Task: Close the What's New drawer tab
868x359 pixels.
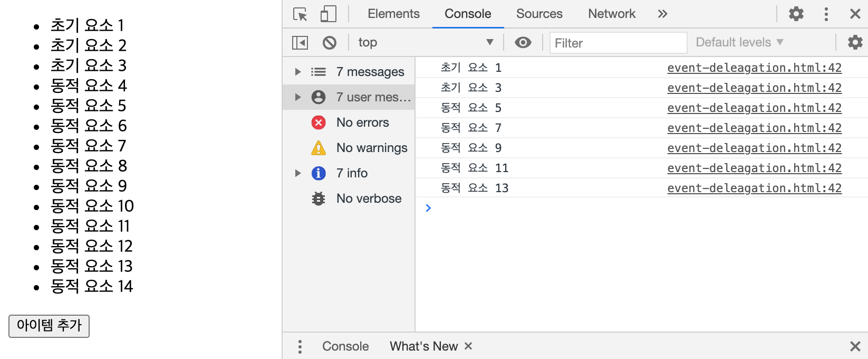Action: tap(468, 346)
